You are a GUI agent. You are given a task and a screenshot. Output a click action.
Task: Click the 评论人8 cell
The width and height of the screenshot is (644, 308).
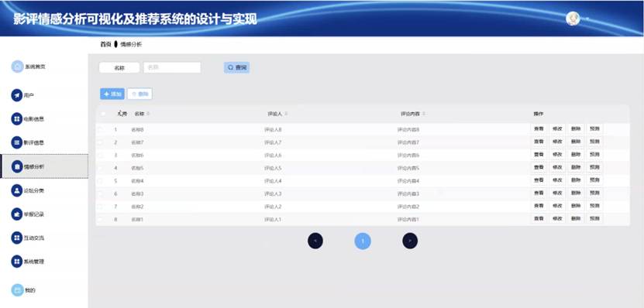[x=273, y=129]
